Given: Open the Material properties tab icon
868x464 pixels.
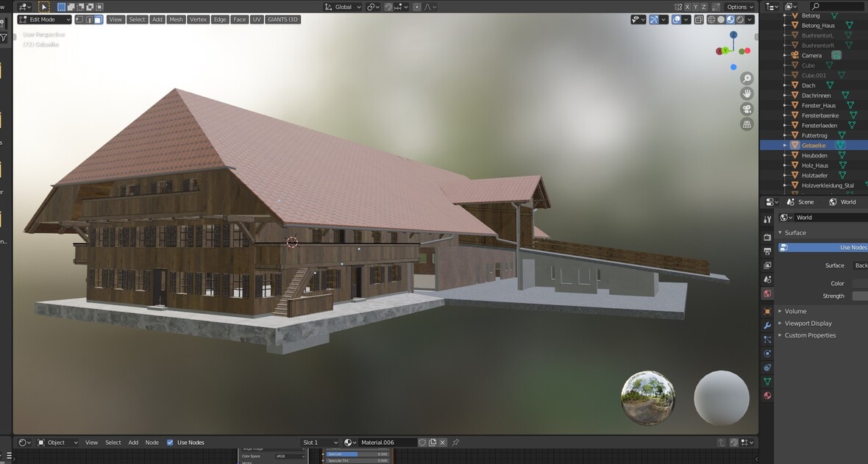Looking at the screenshot, I should [x=767, y=396].
